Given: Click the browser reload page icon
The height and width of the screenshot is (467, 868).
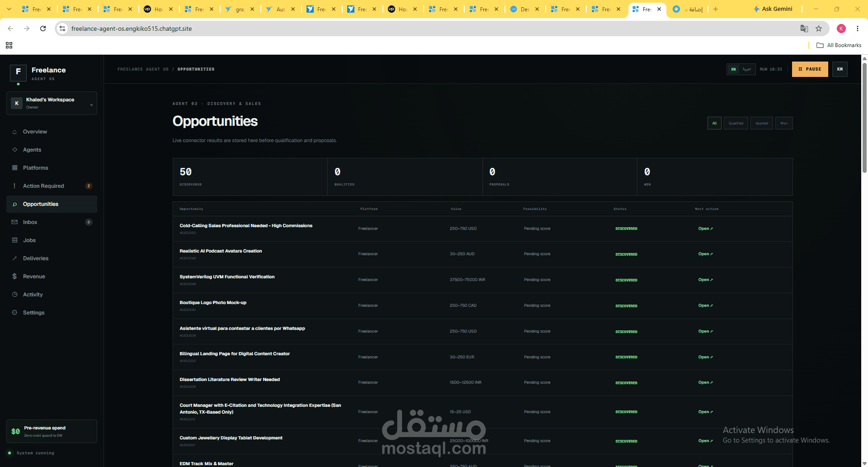Looking at the screenshot, I should pos(43,29).
